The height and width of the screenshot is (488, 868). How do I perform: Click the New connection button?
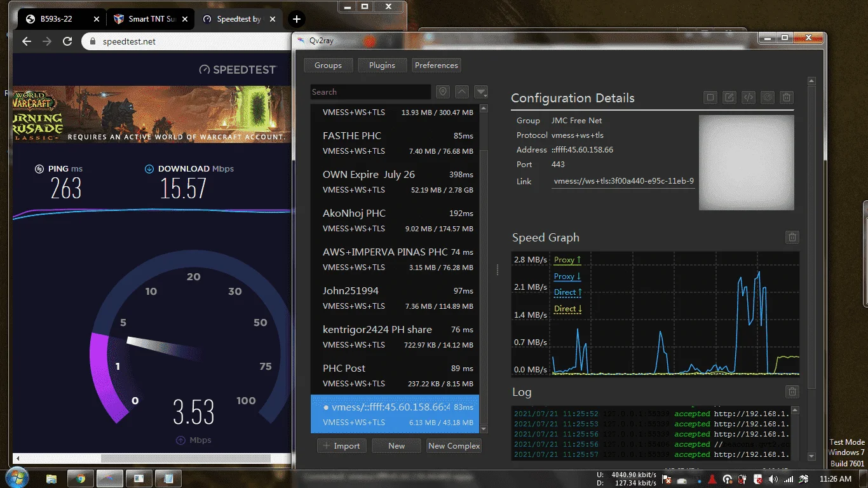coord(397,446)
